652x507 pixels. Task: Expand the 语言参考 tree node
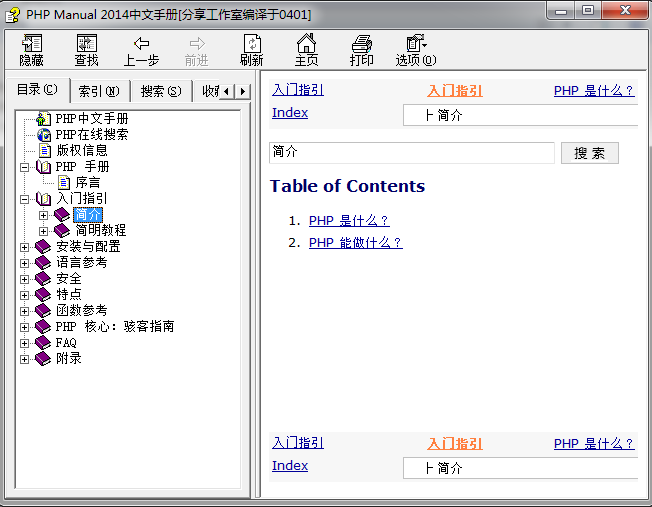(25, 263)
